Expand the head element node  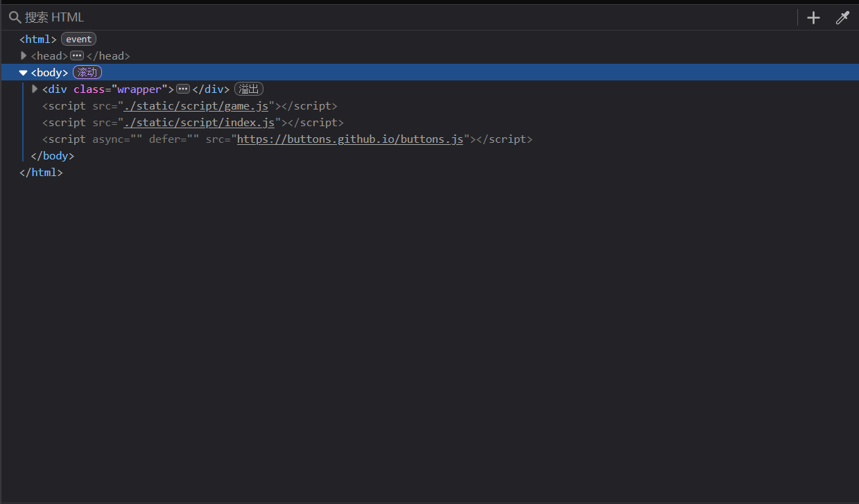24,56
